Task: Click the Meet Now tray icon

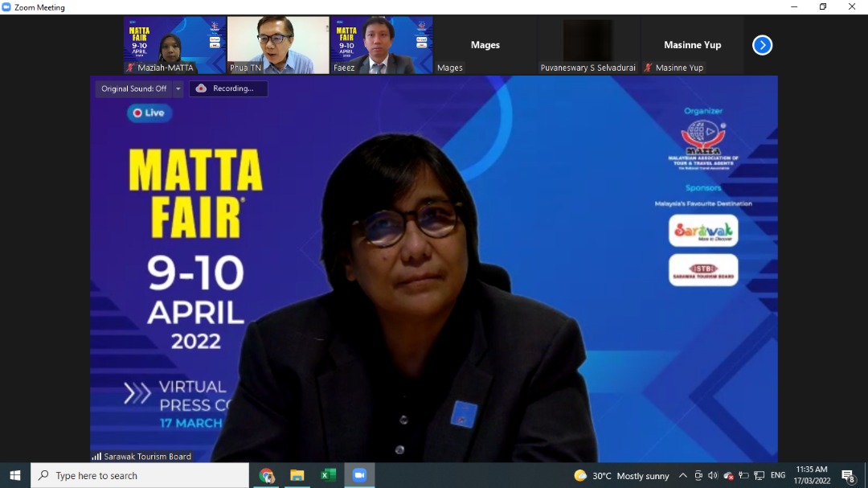Action: tap(698, 475)
